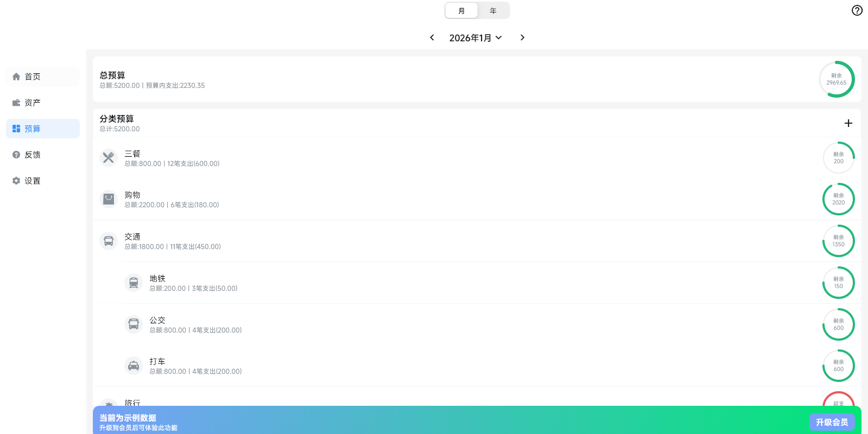Click the 打车 taxi car icon
The width and height of the screenshot is (868, 434).
click(x=134, y=366)
